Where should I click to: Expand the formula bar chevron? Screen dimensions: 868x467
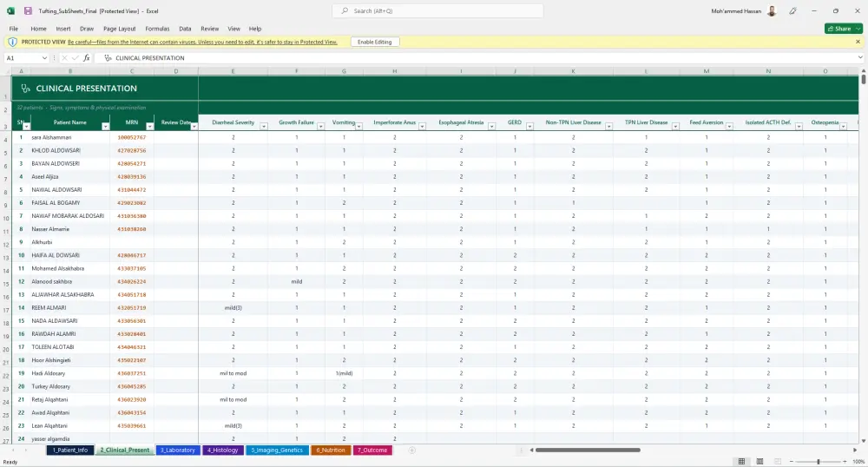[x=860, y=57]
